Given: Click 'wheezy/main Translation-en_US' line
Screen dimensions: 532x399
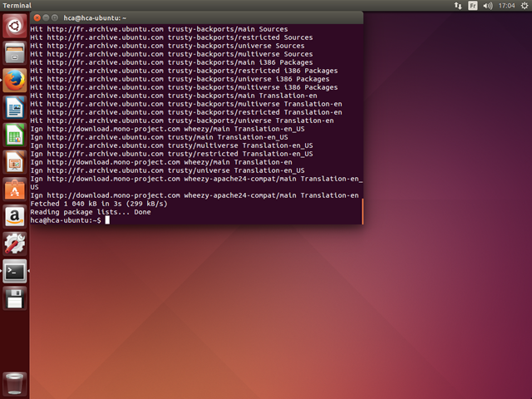Looking at the screenshot, I should [167, 129].
